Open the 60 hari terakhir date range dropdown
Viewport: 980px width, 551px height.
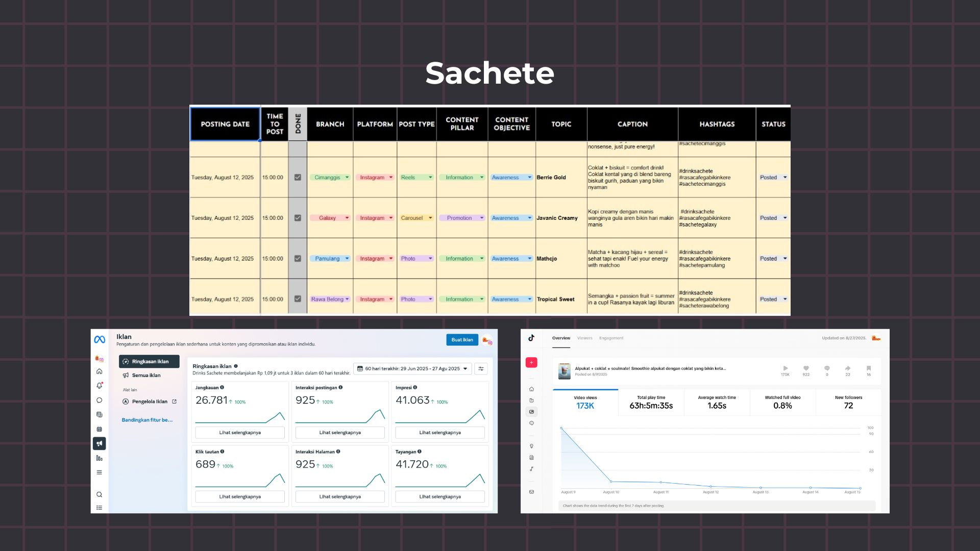point(412,368)
